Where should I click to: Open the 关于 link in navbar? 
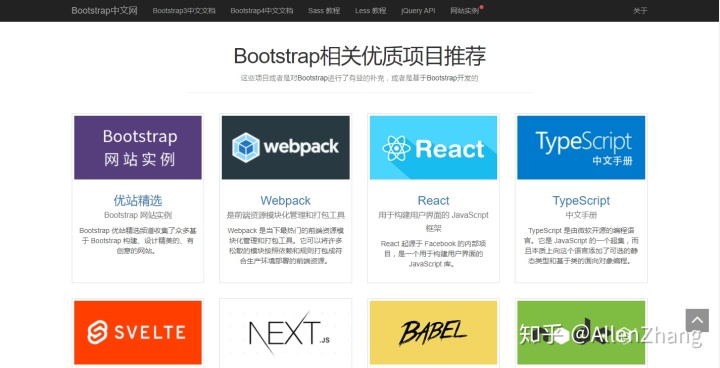640,11
